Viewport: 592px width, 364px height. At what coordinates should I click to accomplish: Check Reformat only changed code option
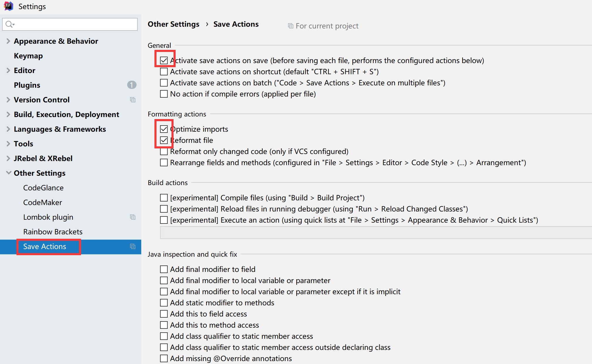click(164, 152)
